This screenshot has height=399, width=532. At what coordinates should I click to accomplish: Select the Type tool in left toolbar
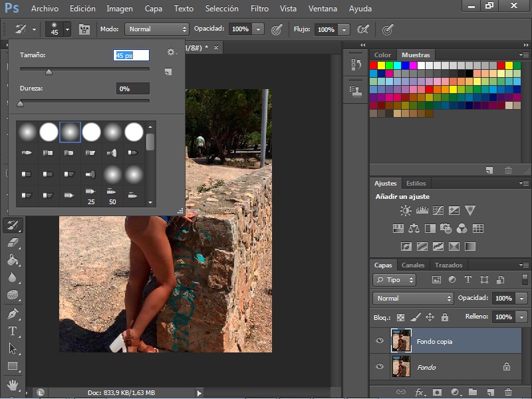point(13,331)
